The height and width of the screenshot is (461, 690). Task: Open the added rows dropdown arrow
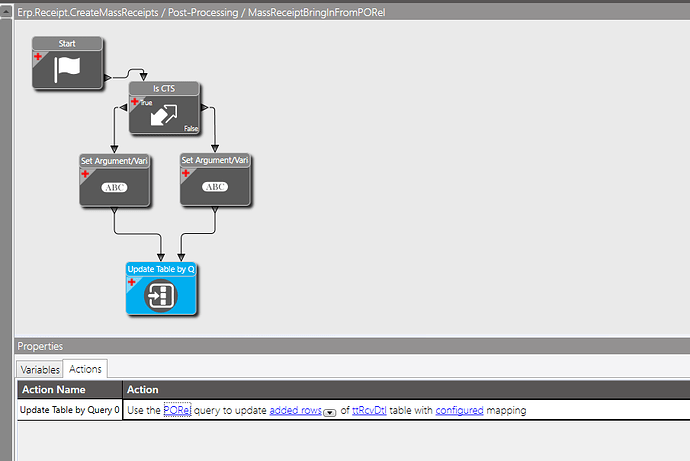[330, 413]
